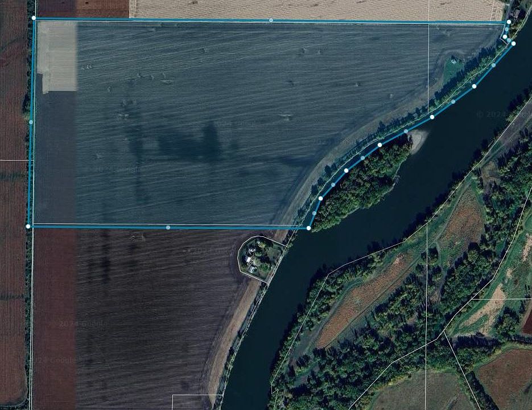Image resolution: width=532 pixels, height=410 pixels.
Task: Select the polygon's southwest corner vertex handle
Action: click(x=28, y=226)
